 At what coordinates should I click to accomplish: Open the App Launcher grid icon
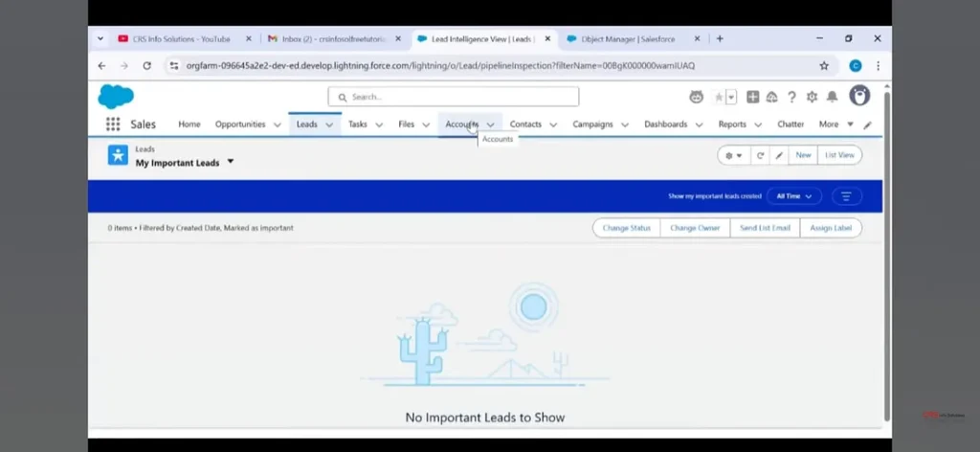tap(113, 124)
